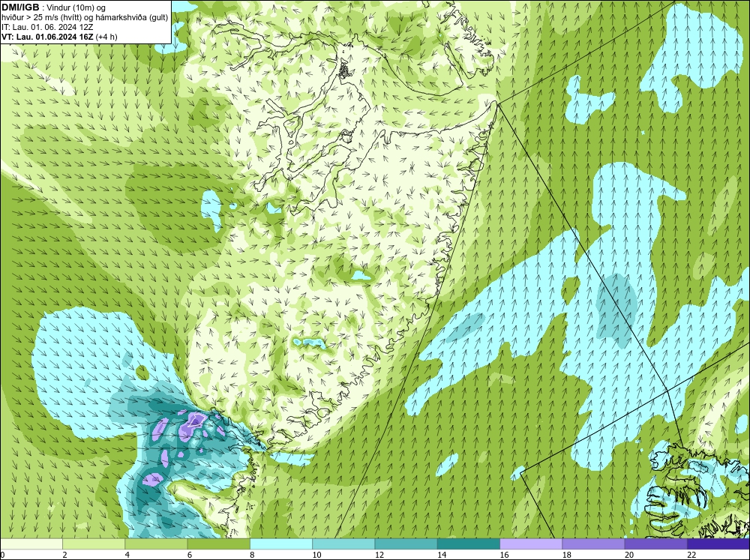Click the legend scale label 10
This screenshot has width=750, height=560.
[316, 555]
